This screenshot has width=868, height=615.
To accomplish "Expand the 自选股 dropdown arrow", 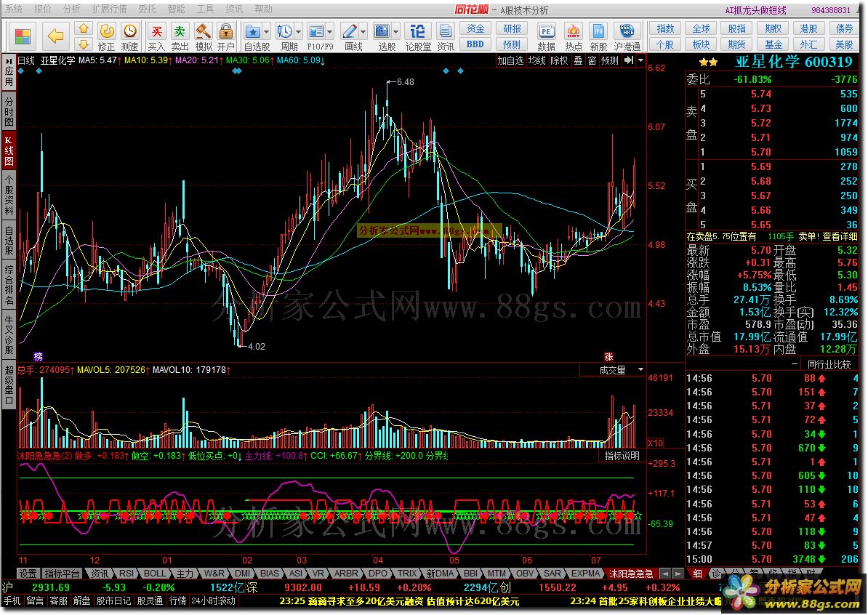I will tap(266, 31).
